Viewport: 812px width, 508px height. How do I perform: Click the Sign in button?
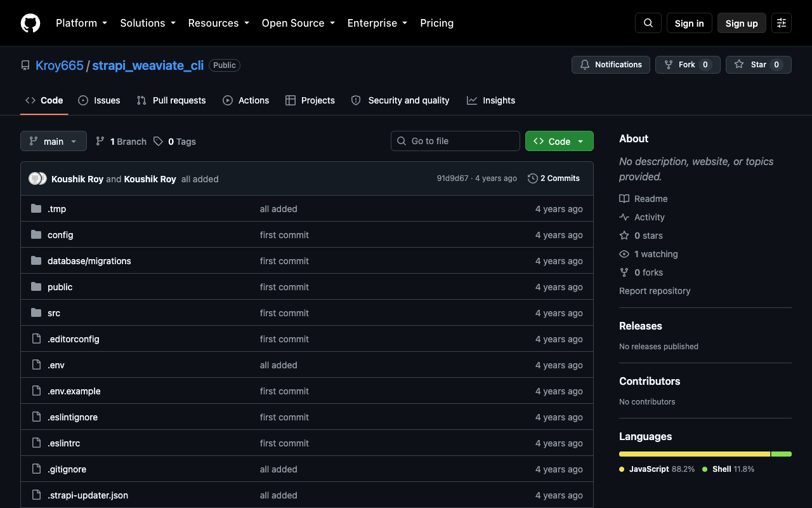(x=690, y=23)
